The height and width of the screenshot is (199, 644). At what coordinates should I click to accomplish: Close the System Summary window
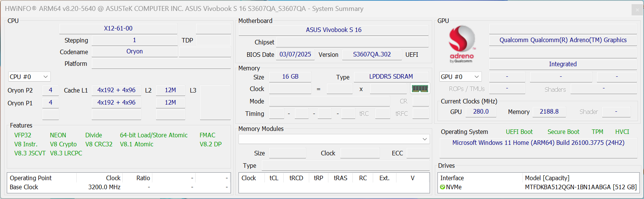point(637,10)
